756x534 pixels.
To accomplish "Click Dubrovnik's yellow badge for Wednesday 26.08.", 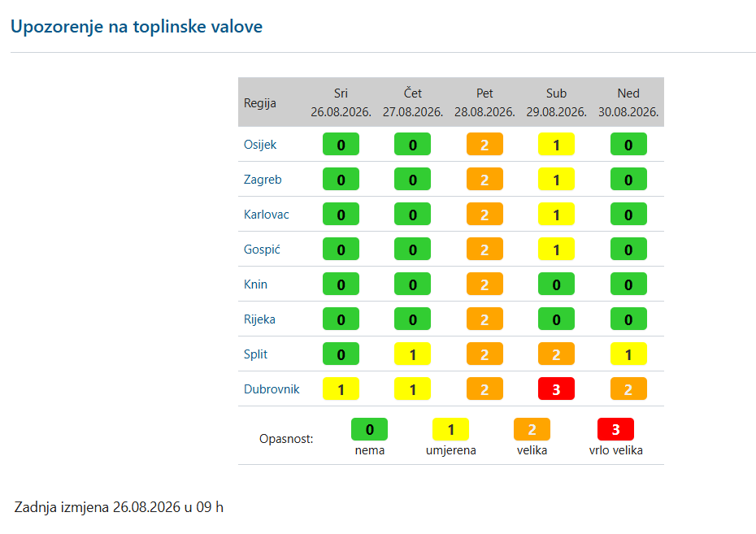I will [x=341, y=389].
